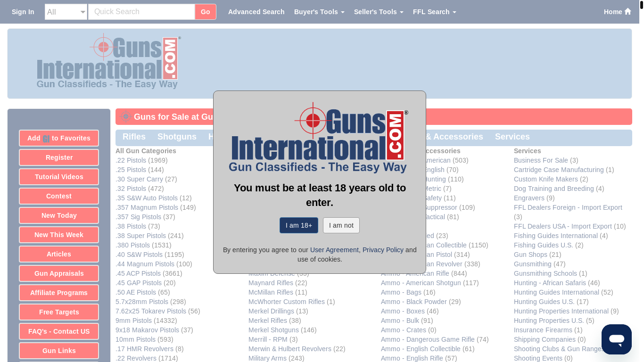Open Free Targets
The height and width of the screenshot is (362, 644).
(59, 312)
